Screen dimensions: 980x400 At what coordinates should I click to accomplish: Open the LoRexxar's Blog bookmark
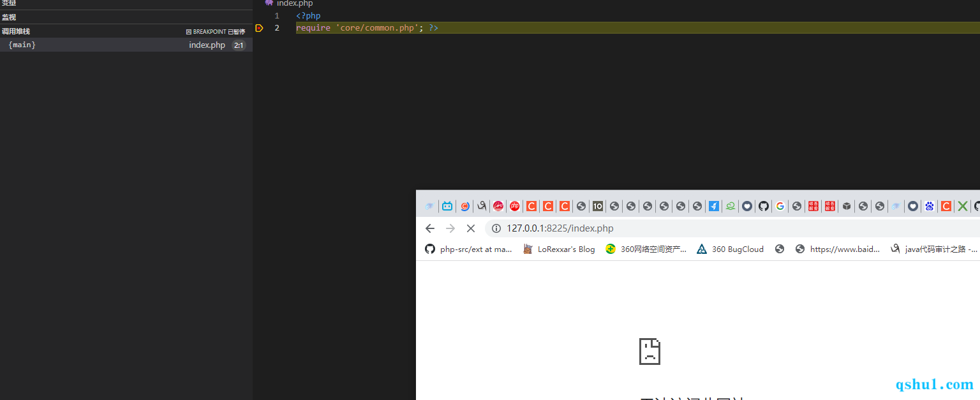[x=559, y=249]
